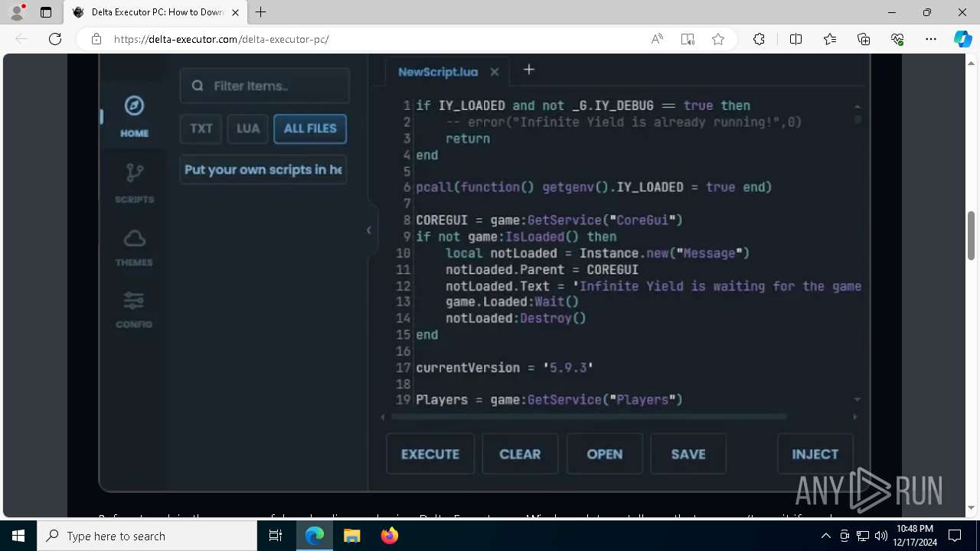Open the CONFIG sliders icon in sidebar
Viewport: 980px width, 551px height.
click(134, 301)
